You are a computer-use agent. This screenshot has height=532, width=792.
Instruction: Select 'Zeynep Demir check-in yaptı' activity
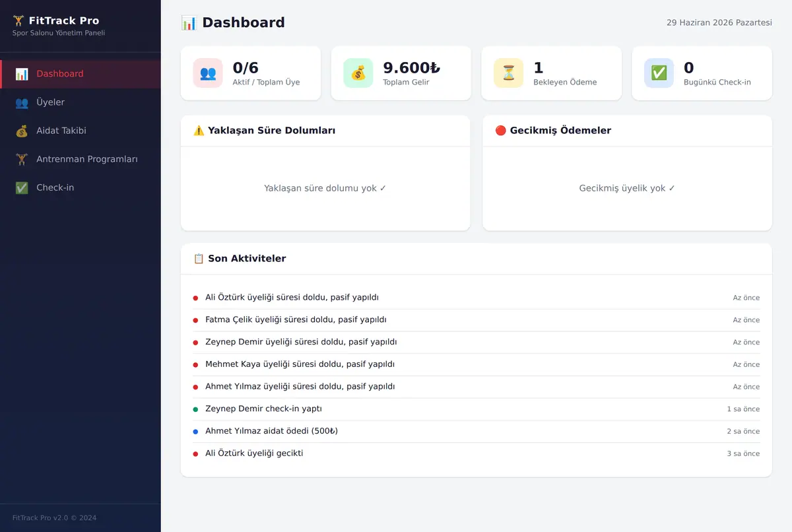(476, 409)
